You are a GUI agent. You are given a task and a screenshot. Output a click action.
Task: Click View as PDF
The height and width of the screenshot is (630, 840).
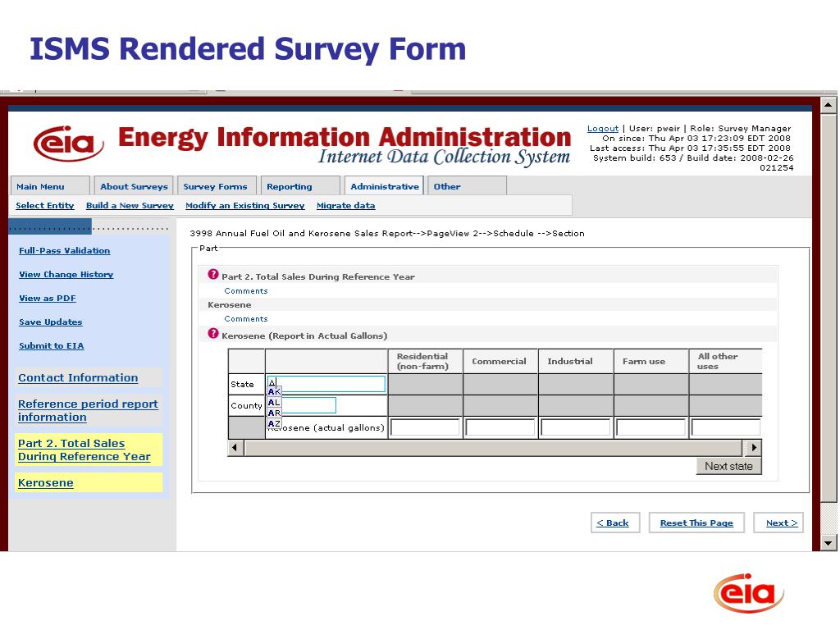coord(47,298)
